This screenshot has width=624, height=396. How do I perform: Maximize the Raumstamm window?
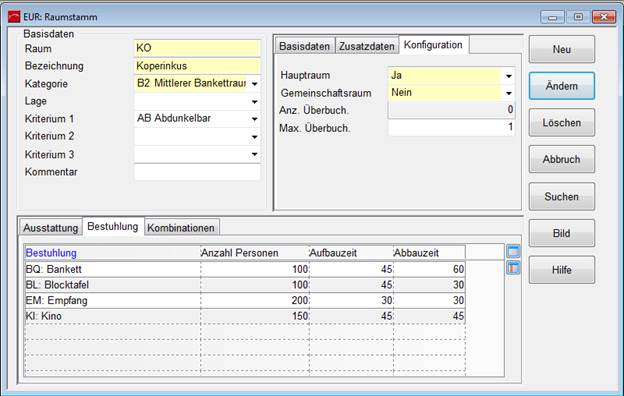[578, 17]
